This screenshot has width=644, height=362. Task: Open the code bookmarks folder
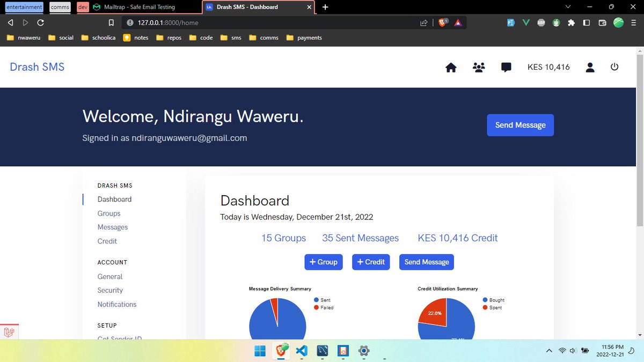click(x=201, y=38)
